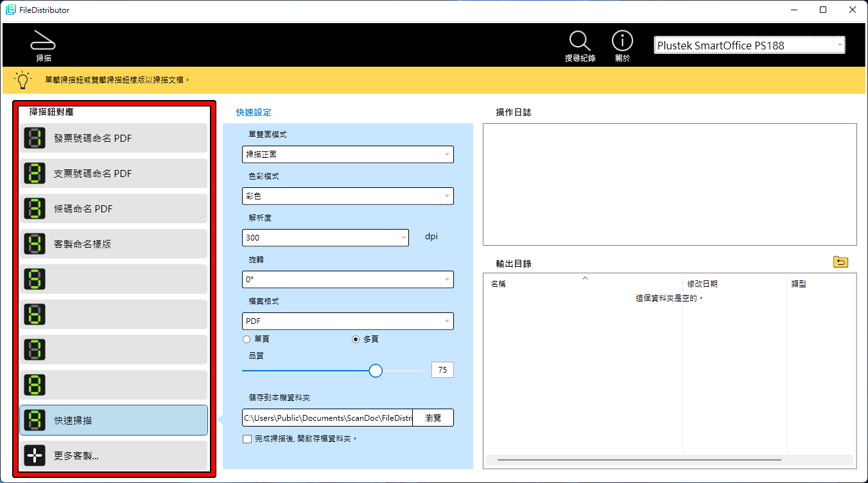Click the 輸出目錄 label
868x483 pixels.
click(x=514, y=264)
